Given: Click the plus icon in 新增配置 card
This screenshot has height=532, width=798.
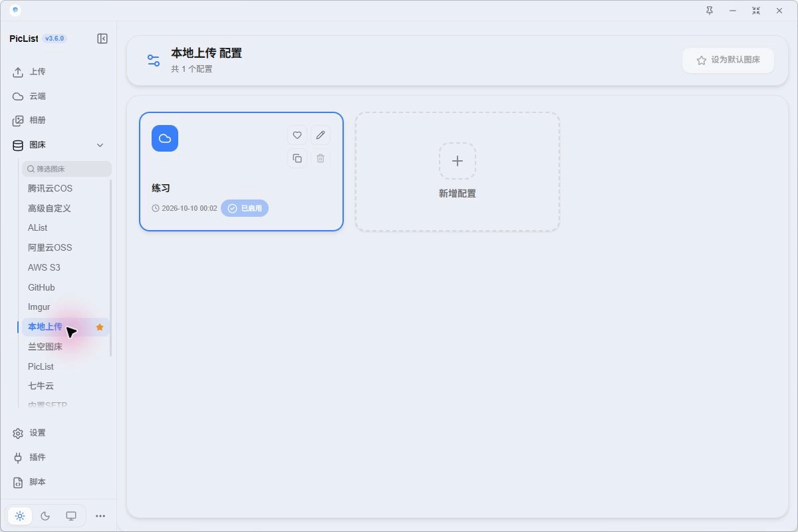Looking at the screenshot, I should pos(458,161).
